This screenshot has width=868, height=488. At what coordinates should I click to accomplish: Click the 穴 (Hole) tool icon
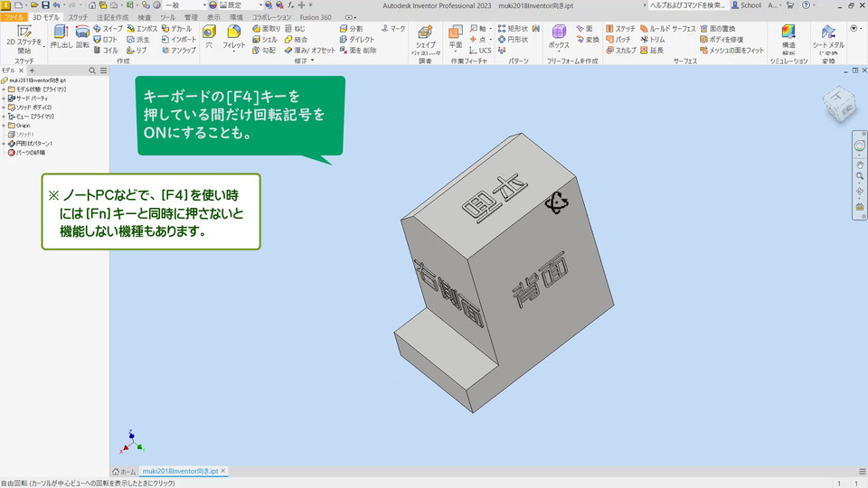click(210, 35)
